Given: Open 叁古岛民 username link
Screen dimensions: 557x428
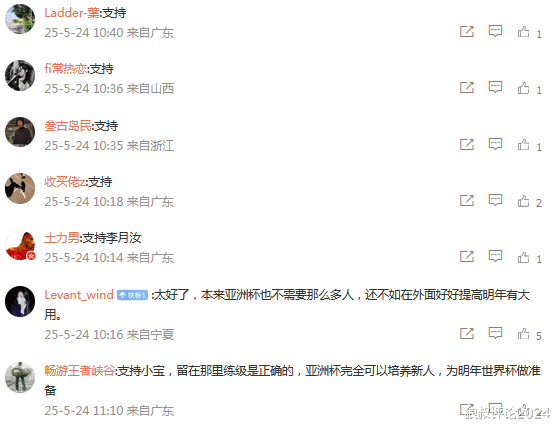Looking at the screenshot, I should (68, 126).
